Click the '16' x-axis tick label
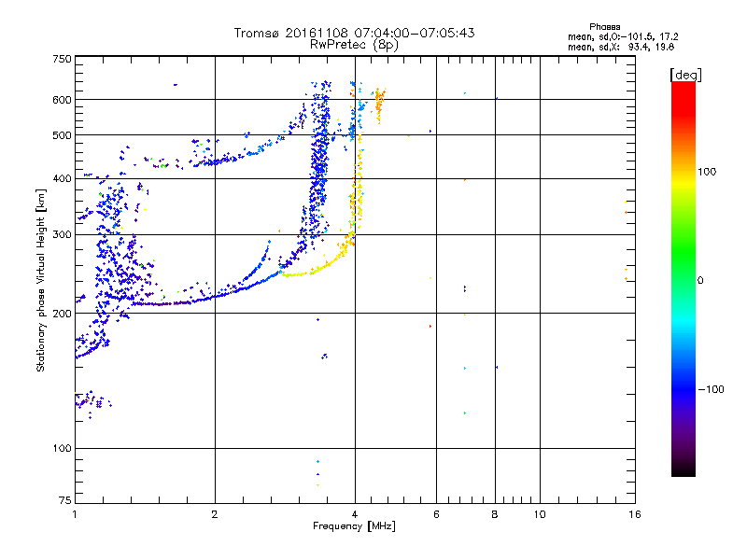Viewport: 747px width, 560px height. tap(635, 514)
